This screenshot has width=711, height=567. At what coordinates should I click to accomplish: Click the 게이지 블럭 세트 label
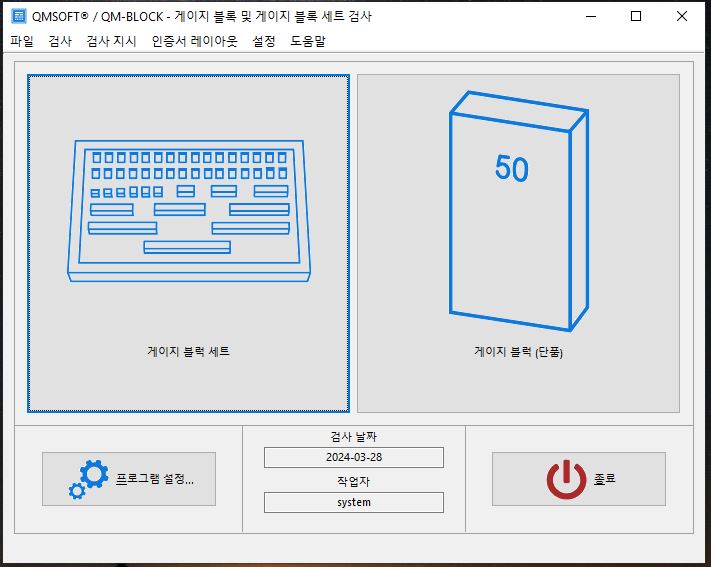tap(188, 352)
